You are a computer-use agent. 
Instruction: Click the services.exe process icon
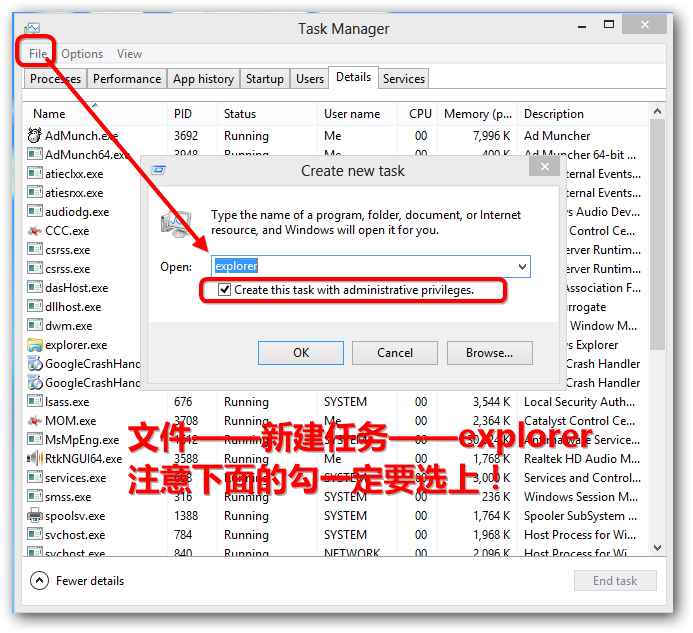34,477
